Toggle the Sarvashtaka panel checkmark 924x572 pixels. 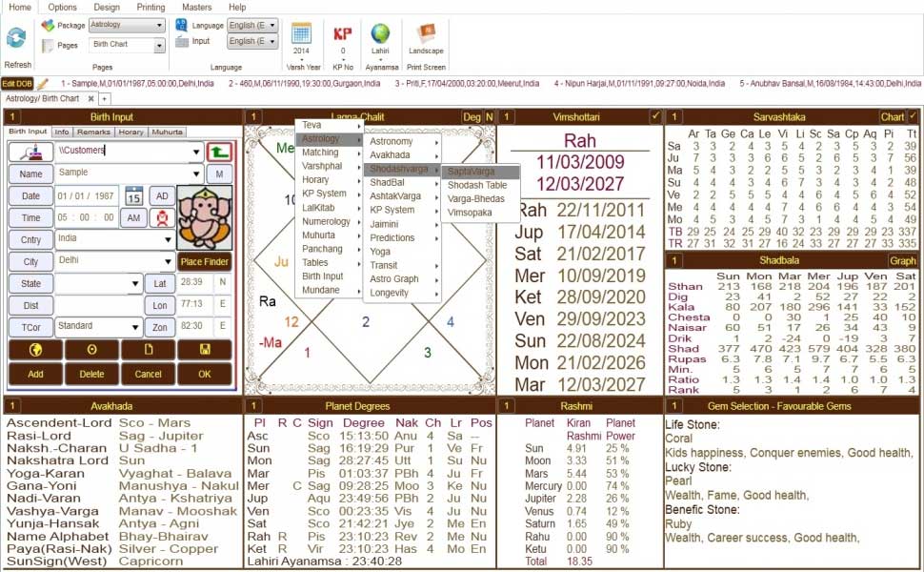click(x=913, y=116)
